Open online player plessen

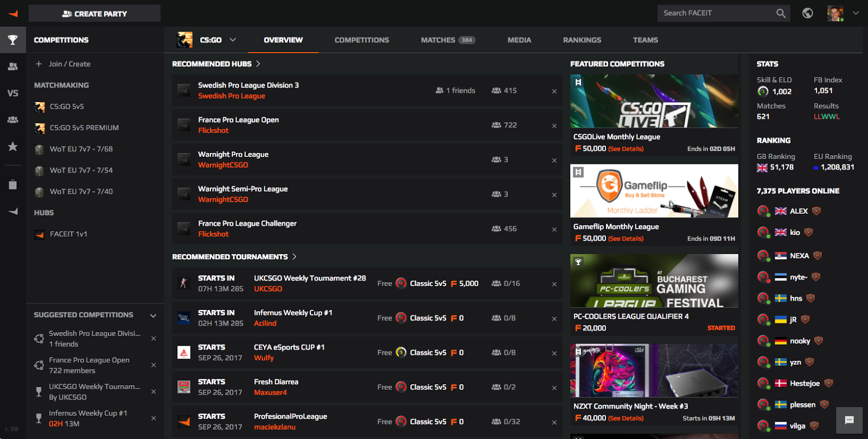802,405
